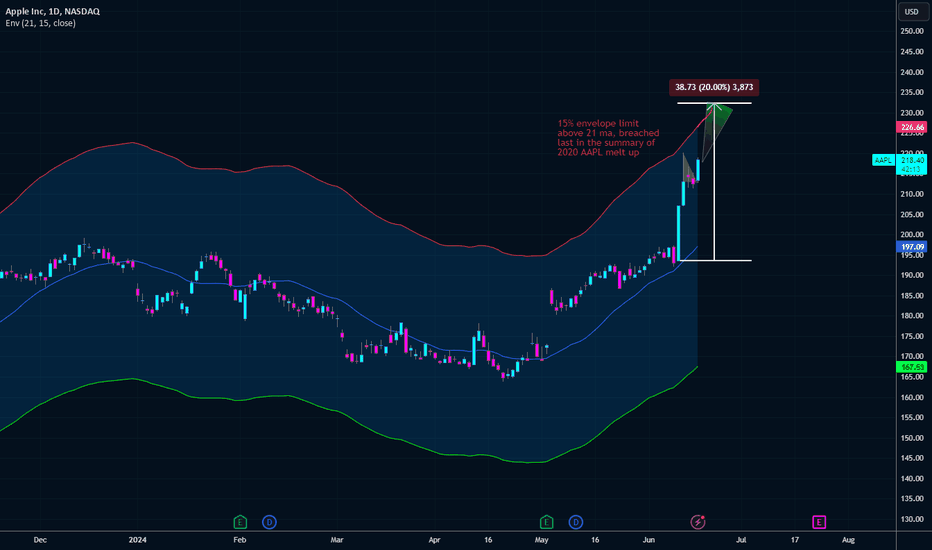The image size is (932, 550).
Task: Click the 175.00 price axis label
Action: pos(912,336)
